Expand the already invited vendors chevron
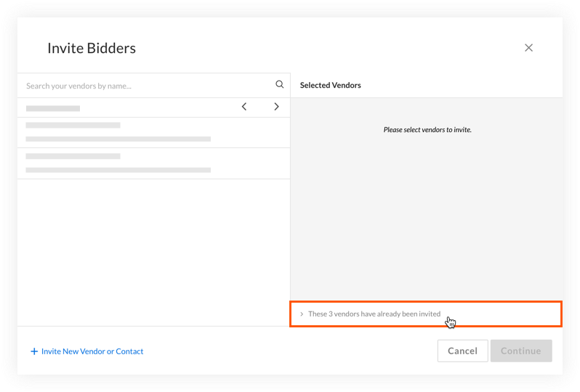 (302, 314)
